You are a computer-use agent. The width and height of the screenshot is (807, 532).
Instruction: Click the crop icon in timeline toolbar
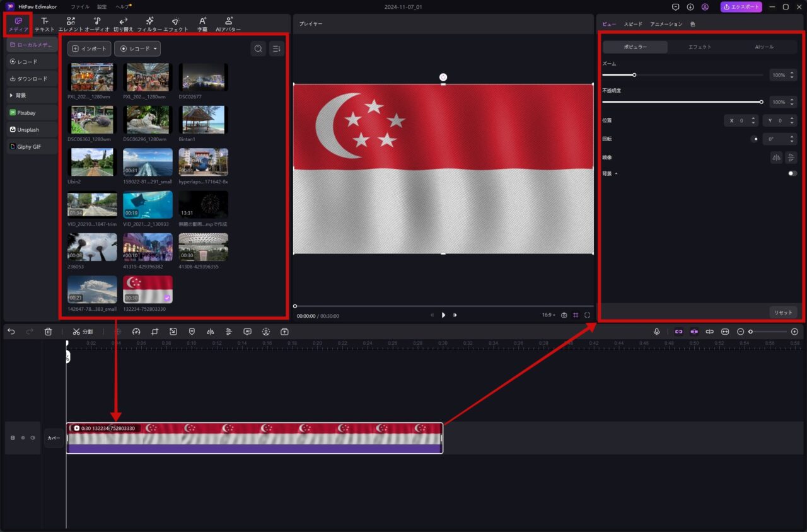154,331
